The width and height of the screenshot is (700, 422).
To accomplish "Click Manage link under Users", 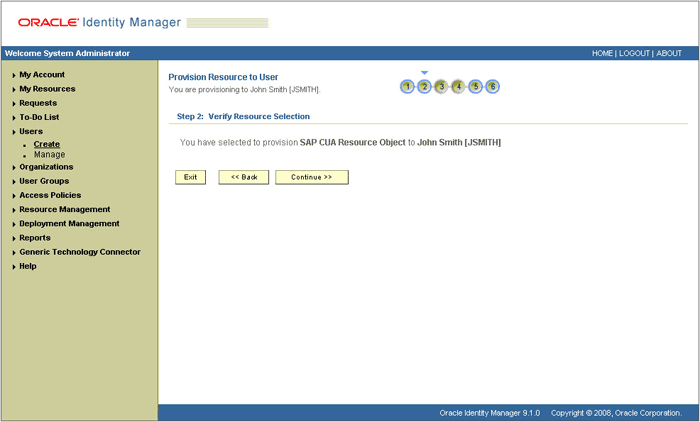I will point(50,155).
